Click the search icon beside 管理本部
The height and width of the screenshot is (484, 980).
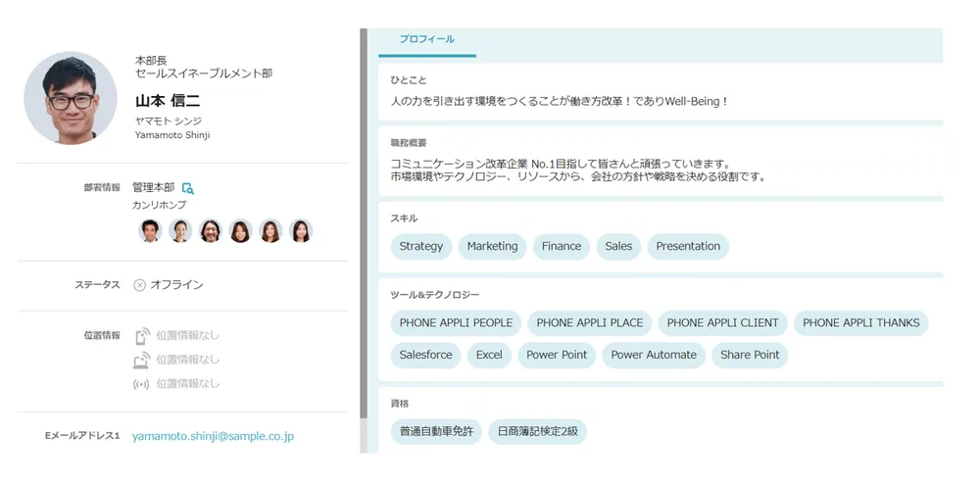188,188
